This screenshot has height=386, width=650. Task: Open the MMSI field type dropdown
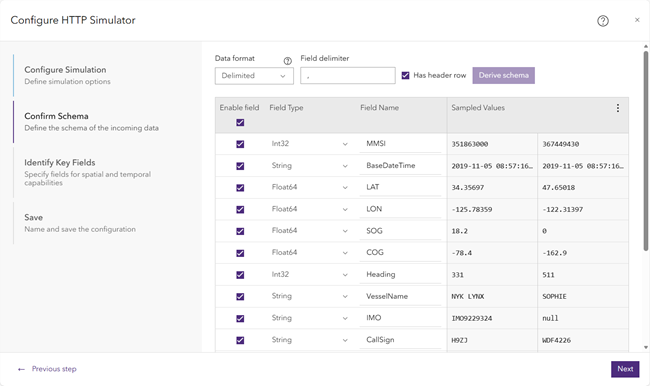pyautogui.click(x=310, y=144)
